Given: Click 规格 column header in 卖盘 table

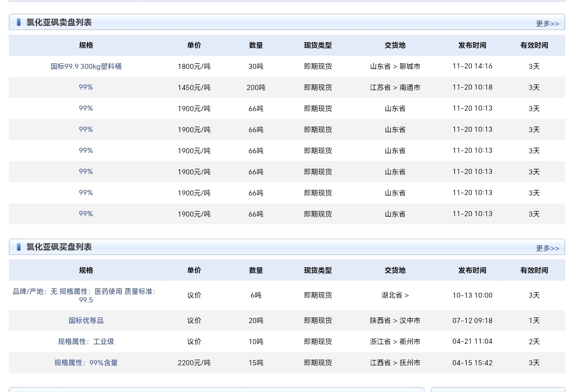Looking at the screenshot, I should [x=86, y=45].
